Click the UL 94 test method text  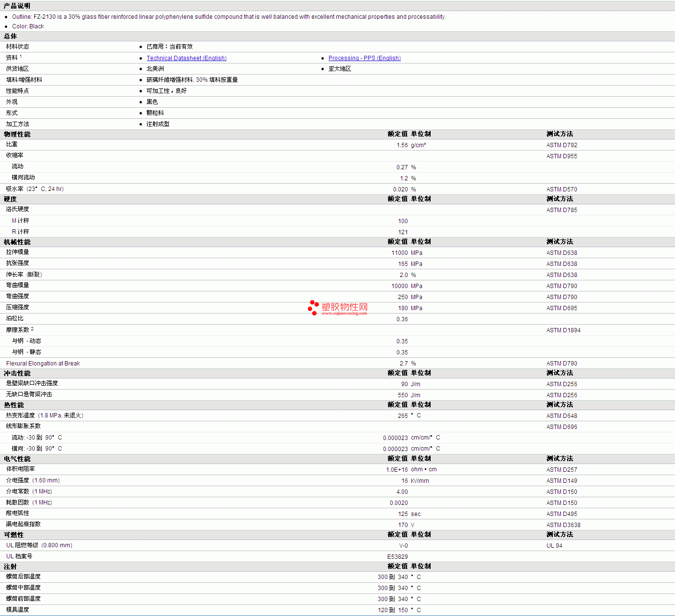(x=554, y=546)
